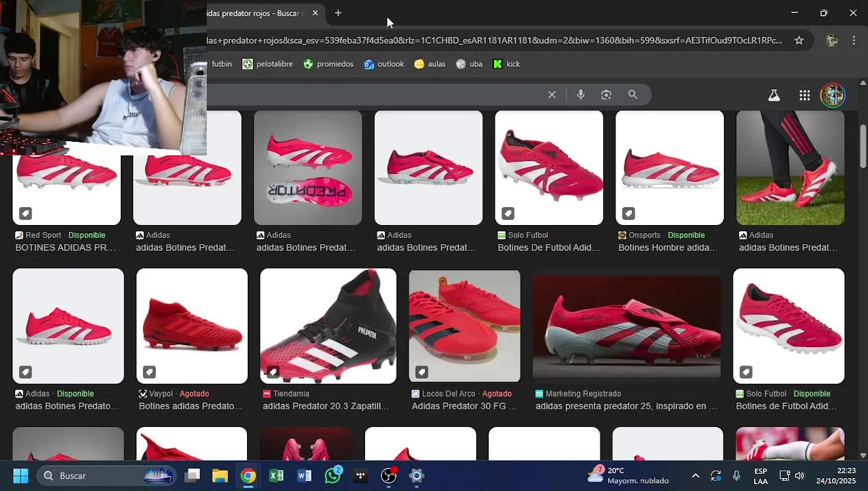This screenshot has height=491, width=868.
Task: Open WhatsApp from the taskbar
Action: 332,475
